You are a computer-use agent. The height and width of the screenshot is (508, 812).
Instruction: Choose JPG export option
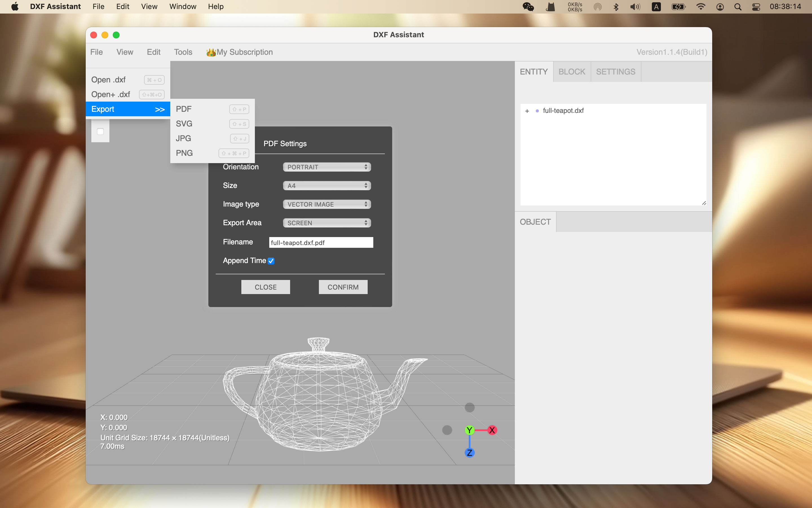click(212, 138)
